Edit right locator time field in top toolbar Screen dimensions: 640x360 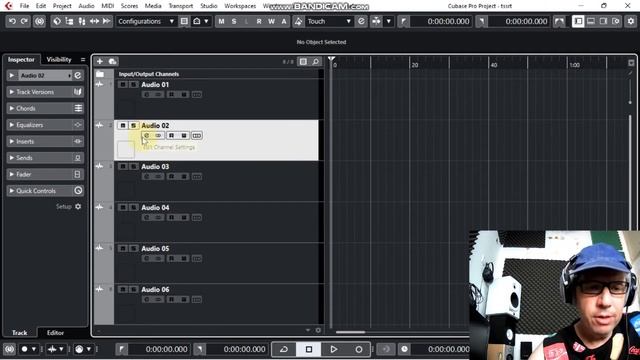pyautogui.click(x=520, y=21)
